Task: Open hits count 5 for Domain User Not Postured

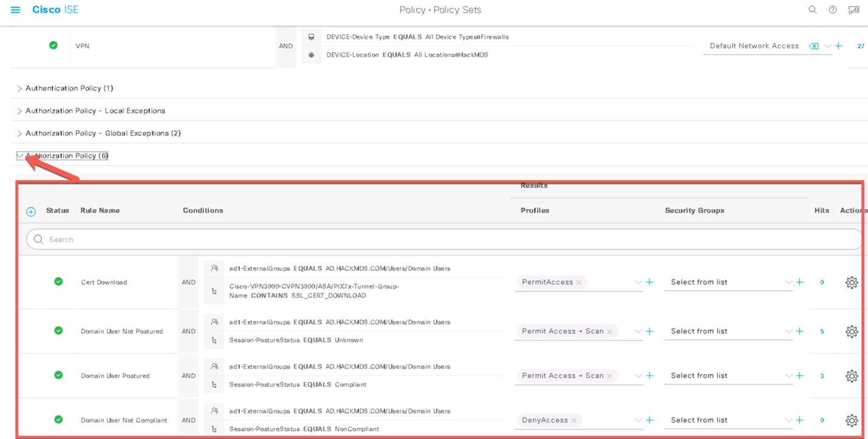Action: click(x=822, y=332)
